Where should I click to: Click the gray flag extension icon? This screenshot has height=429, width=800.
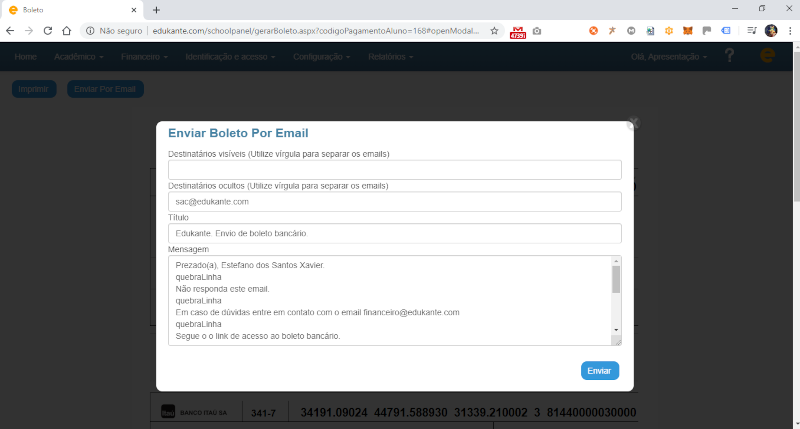[707, 31]
